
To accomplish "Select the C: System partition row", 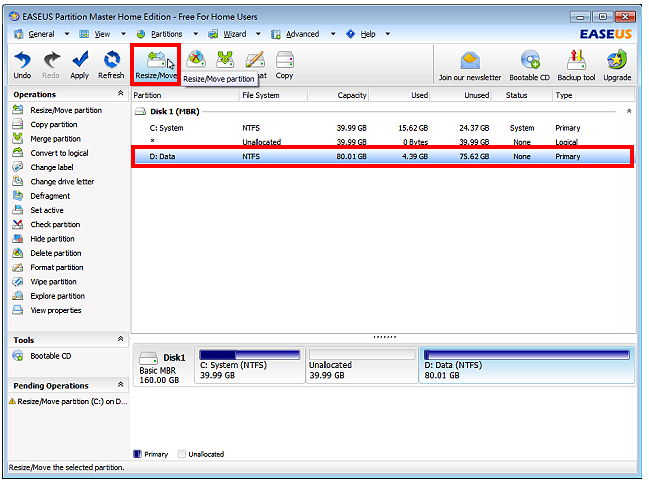I will [x=383, y=128].
